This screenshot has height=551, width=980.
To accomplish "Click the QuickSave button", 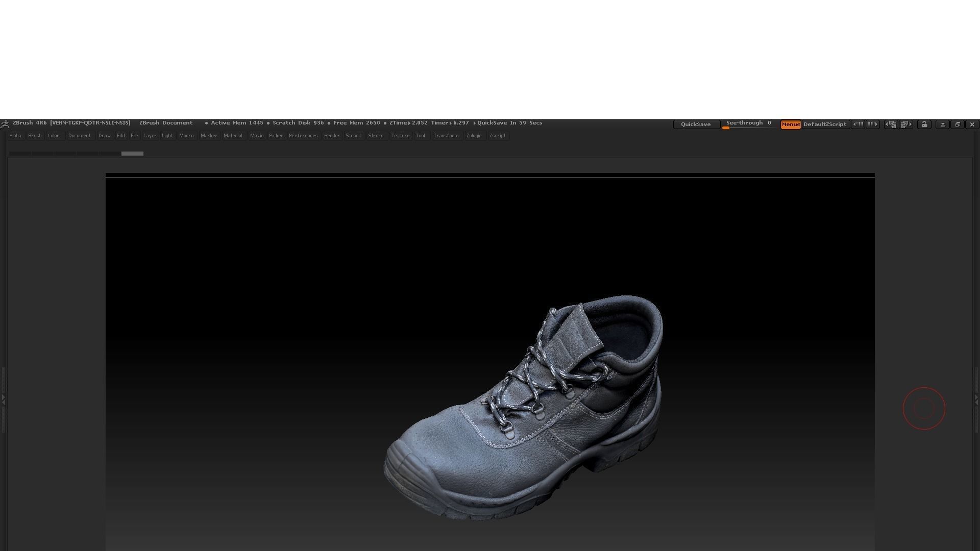I will tap(696, 124).
